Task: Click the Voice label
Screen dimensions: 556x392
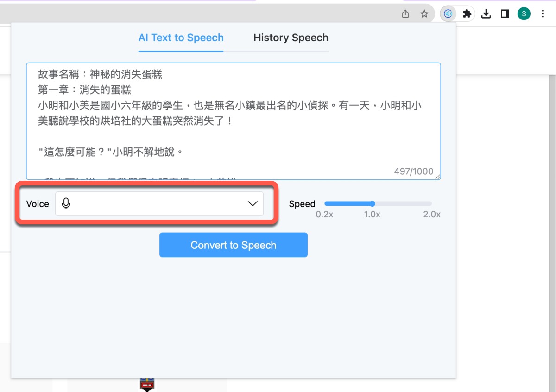Action: (38, 204)
